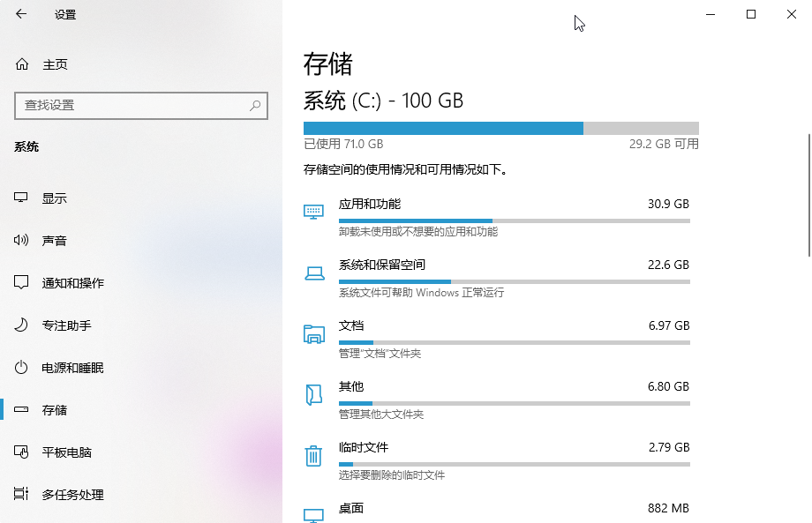Click 卸载未使用或不想要的应用和功能 description

(x=418, y=232)
